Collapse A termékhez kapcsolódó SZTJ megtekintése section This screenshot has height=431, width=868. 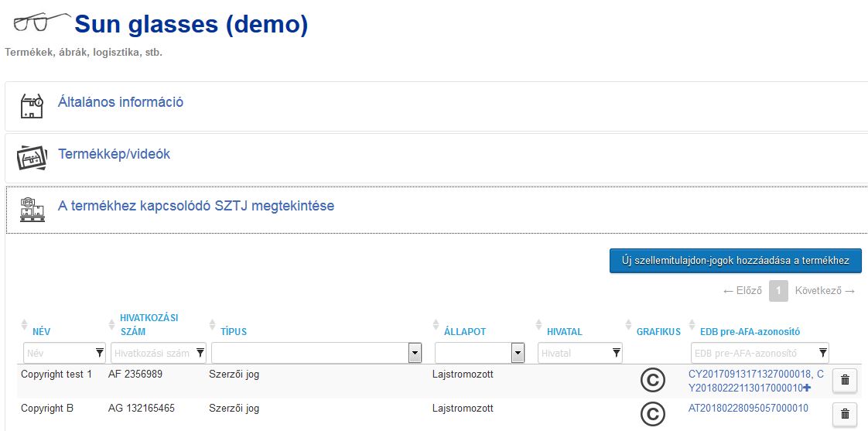pyautogui.click(x=196, y=206)
